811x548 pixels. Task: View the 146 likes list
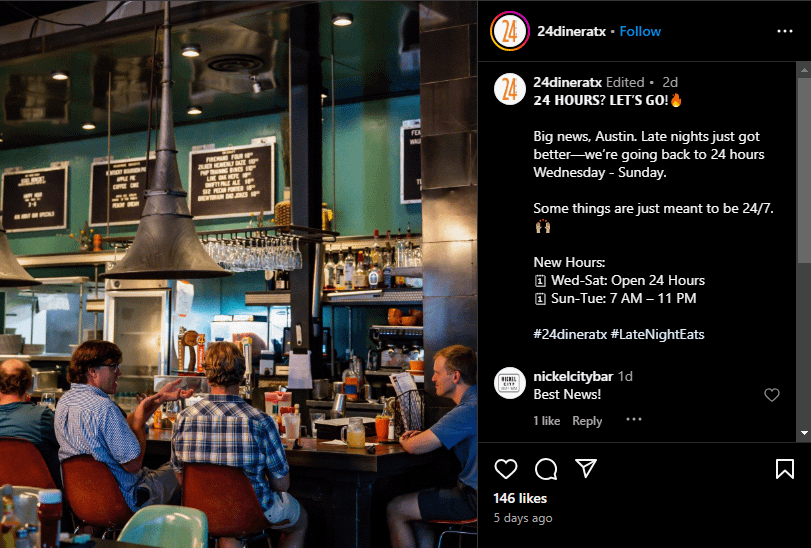tap(520, 498)
